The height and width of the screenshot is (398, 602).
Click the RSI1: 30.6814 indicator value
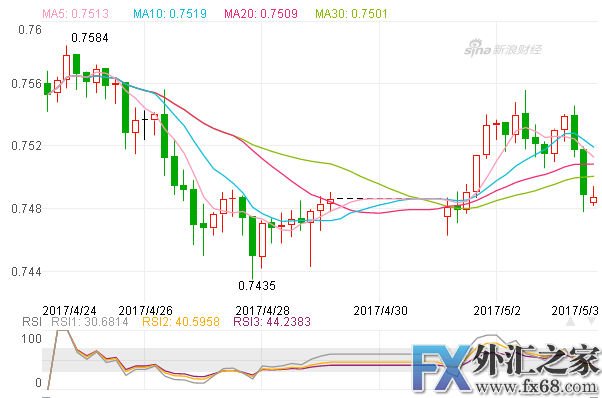coord(90,322)
